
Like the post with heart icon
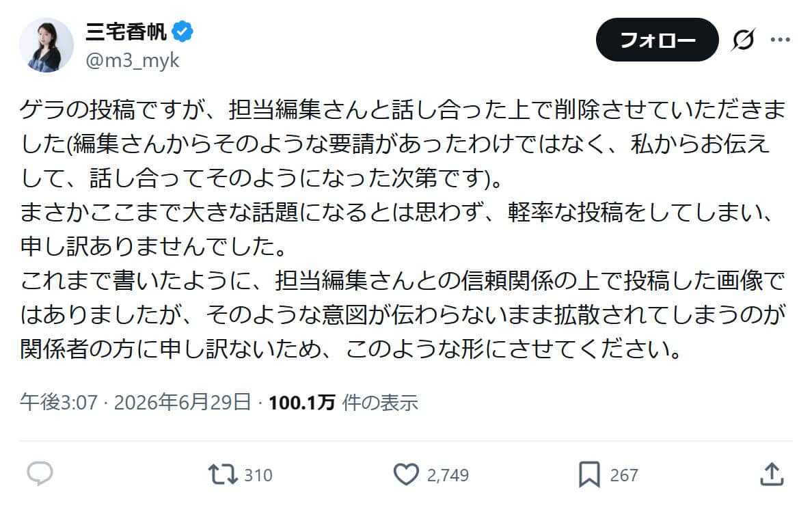point(406,474)
